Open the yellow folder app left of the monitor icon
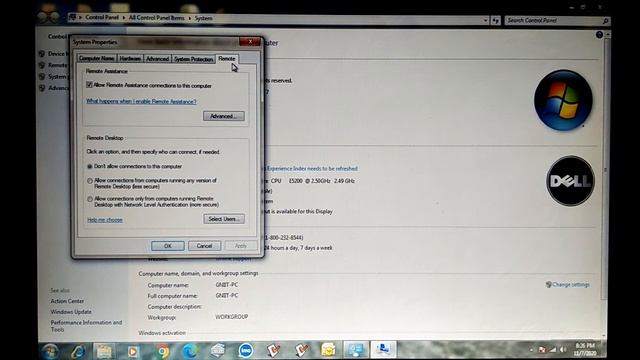Image resolution: width=640 pixels, height=360 pixels. point(328,350)
